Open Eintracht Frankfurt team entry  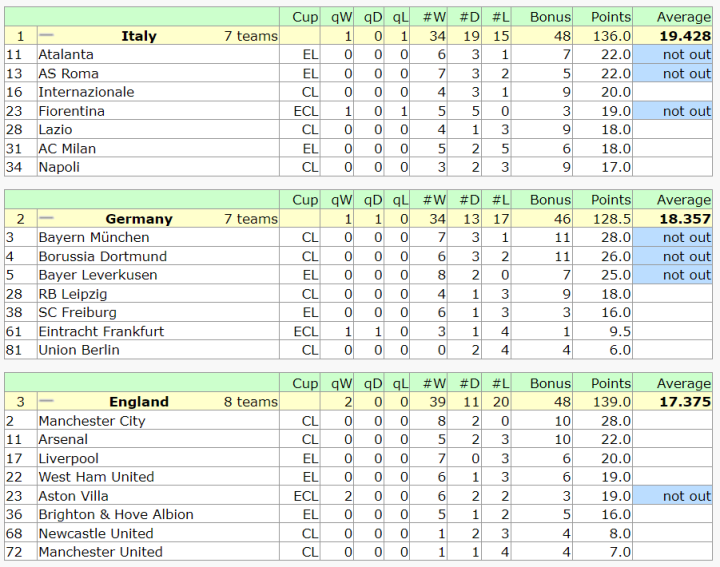coord(101,331)
